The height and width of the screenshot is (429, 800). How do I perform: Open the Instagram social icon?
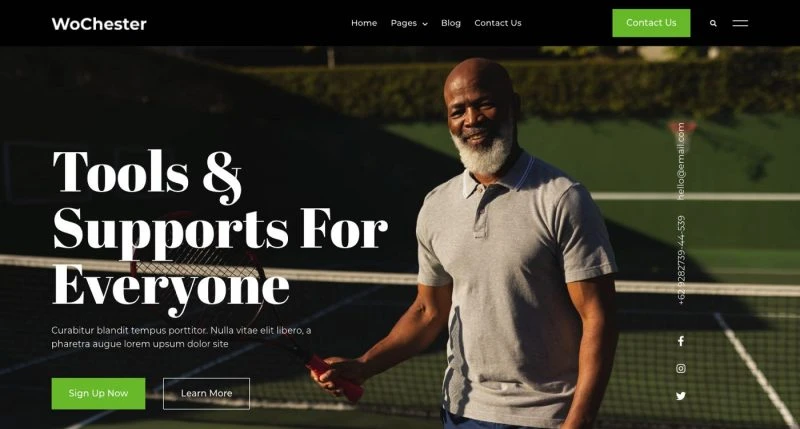coord(681,368)
